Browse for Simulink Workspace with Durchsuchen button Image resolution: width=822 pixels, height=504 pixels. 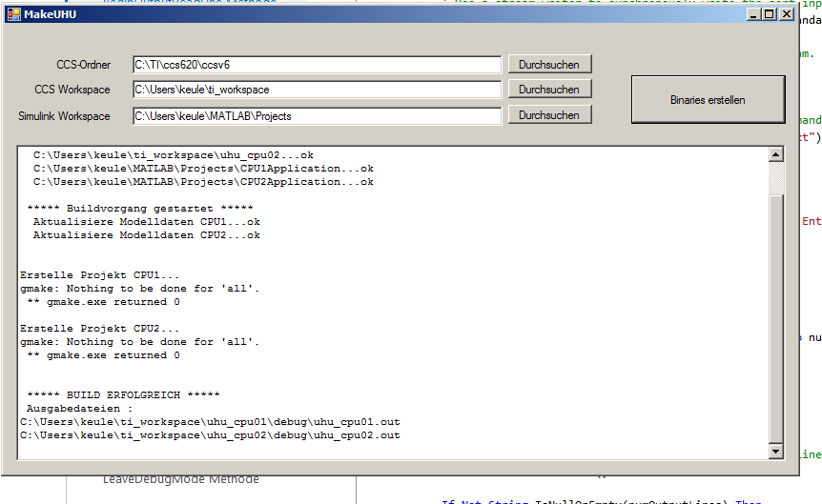[x=549, y=114]
